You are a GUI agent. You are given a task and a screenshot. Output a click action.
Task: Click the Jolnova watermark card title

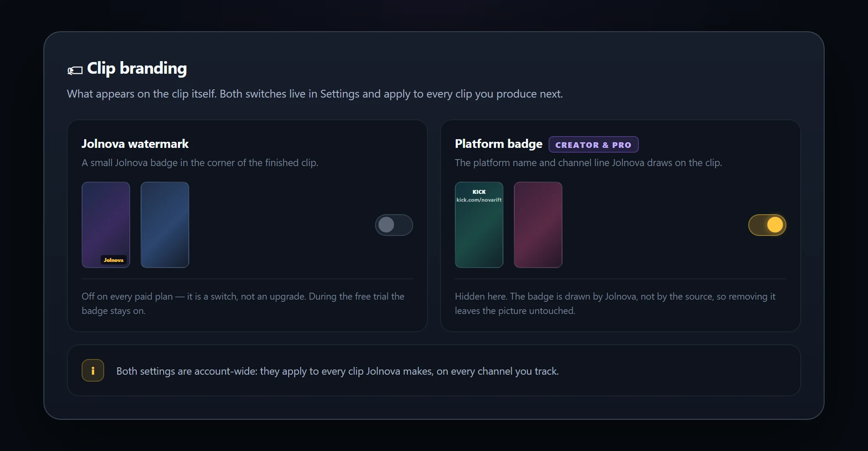(135, 144)
